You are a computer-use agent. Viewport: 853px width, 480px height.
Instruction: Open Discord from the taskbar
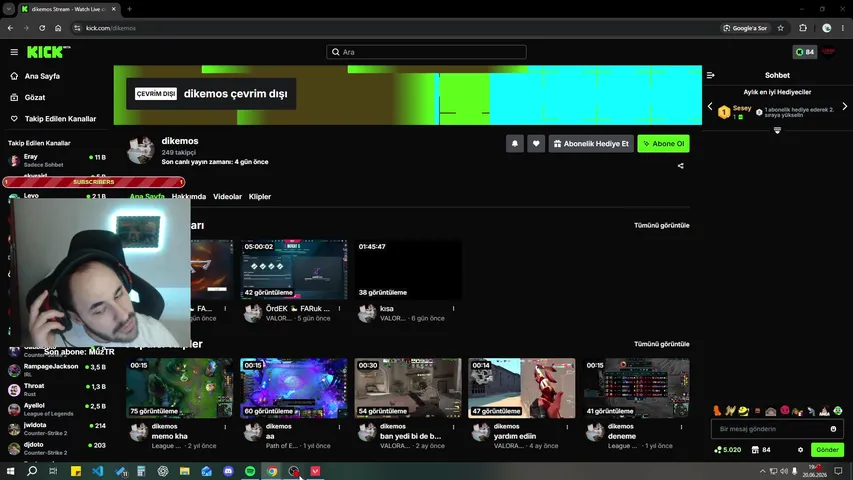pyautogui.click(x=228, y=471)
